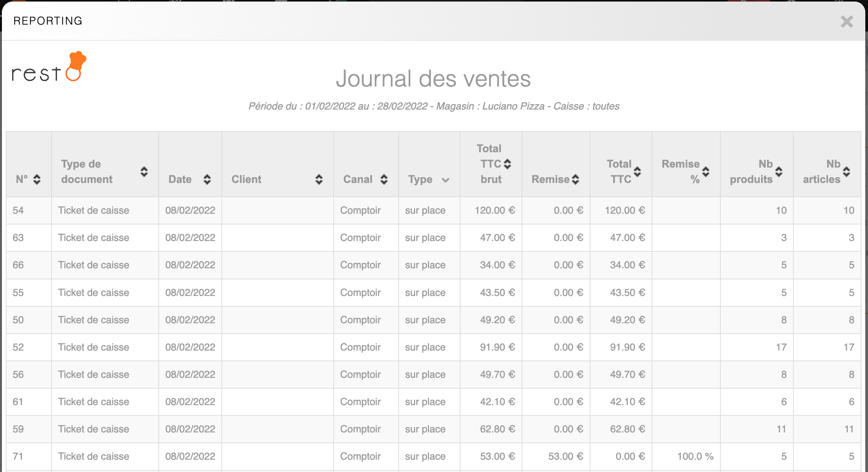Click the Date column sort icon
Image resolution: width=868 pixels, height=472 pixels.
207,179
